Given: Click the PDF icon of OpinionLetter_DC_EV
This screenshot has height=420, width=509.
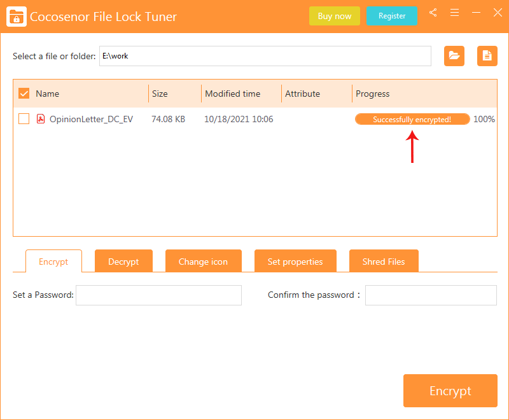Looking at the screenshot, I should pyautogui.click(x=41, y=119).
